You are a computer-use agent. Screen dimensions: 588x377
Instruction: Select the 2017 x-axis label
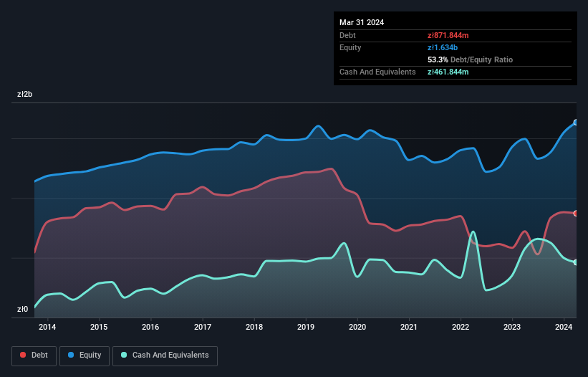tap(203, 327)
